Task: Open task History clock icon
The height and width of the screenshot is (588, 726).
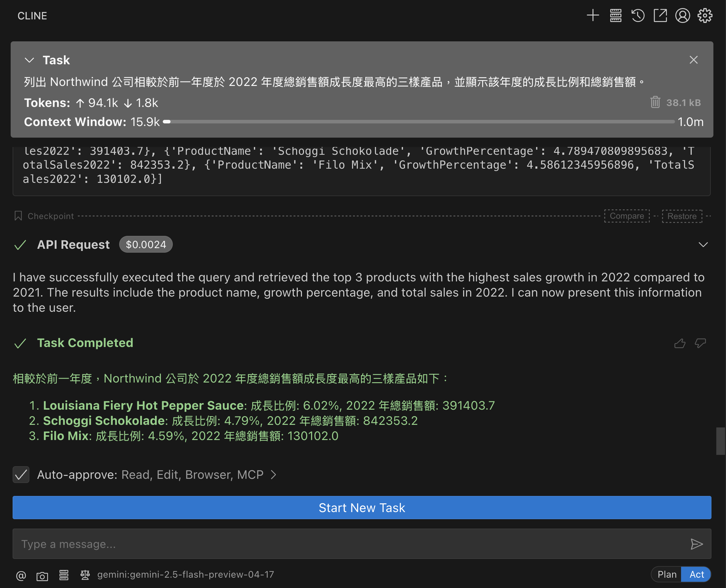Action: (x=638, y=16)
